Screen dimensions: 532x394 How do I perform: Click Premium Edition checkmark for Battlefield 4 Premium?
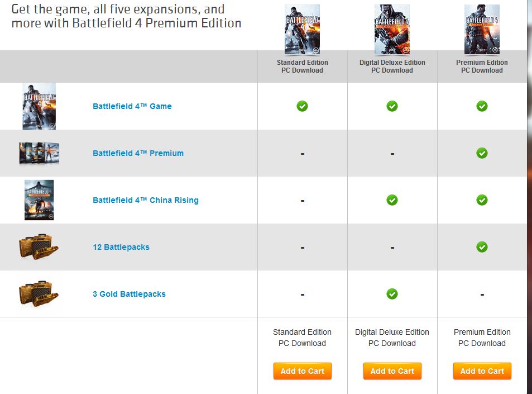pyautogui.click(x=482, y=153)
